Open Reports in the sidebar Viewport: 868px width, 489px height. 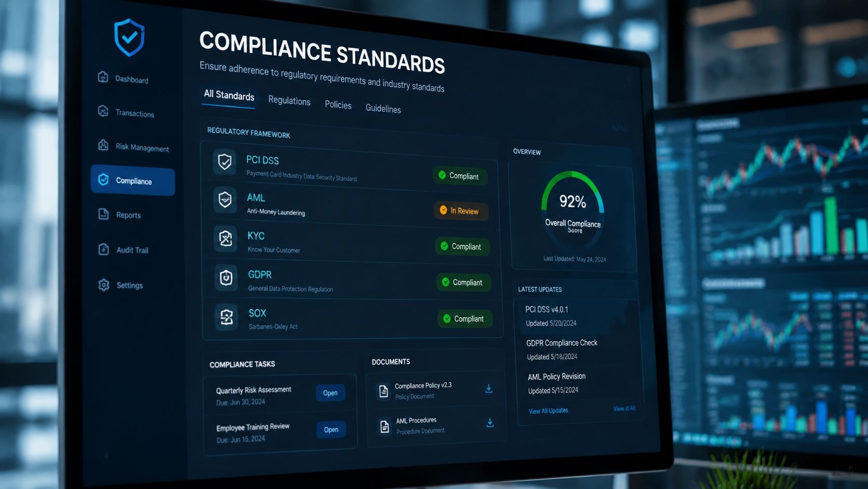tap(128, 215)
